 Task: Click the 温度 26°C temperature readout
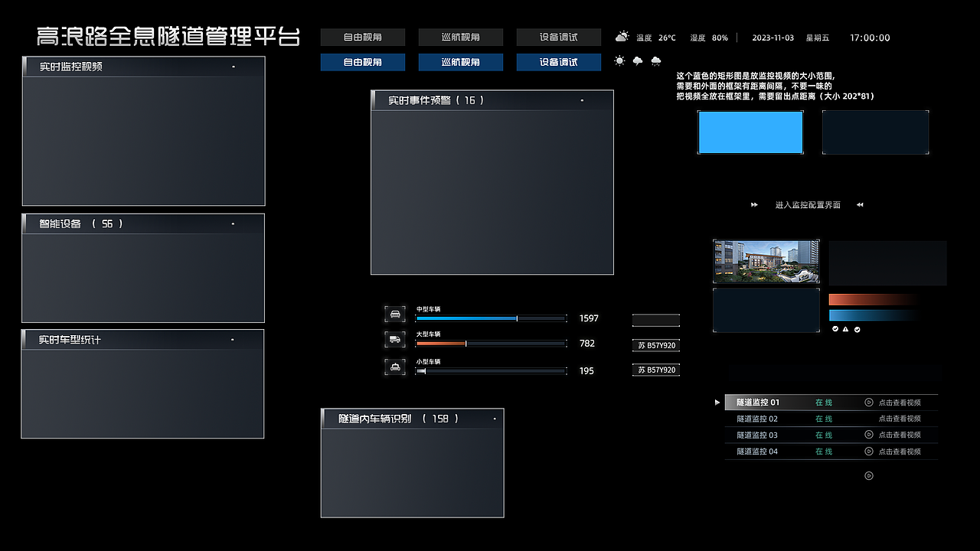656,37
